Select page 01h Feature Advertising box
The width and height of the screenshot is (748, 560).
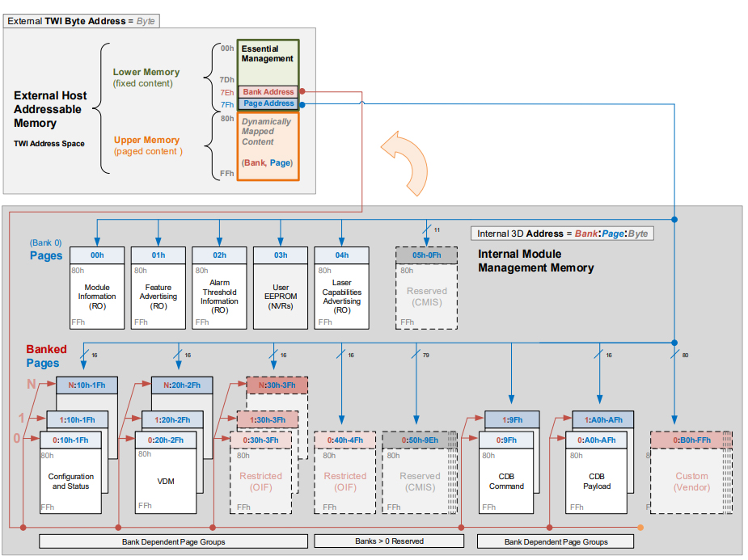coord(158,288)
